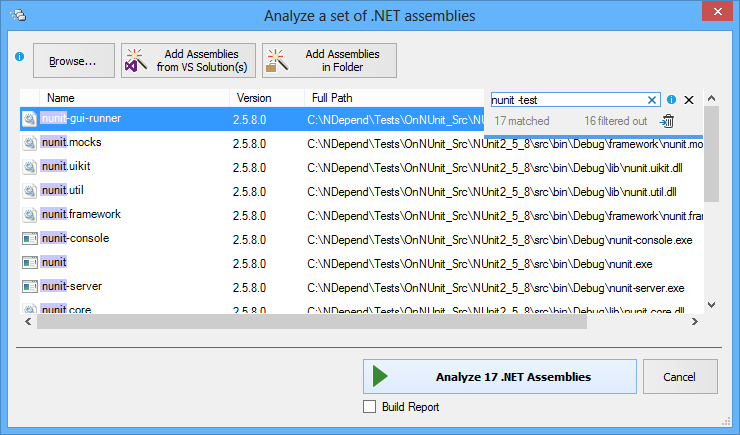
Task: Click the nunit.uikit.dll full path cell
Action: click(x=495, y=168)
